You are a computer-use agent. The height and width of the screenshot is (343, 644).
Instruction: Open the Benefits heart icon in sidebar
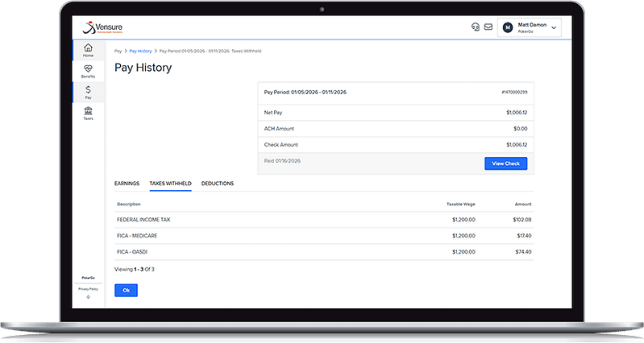(89, 68)
